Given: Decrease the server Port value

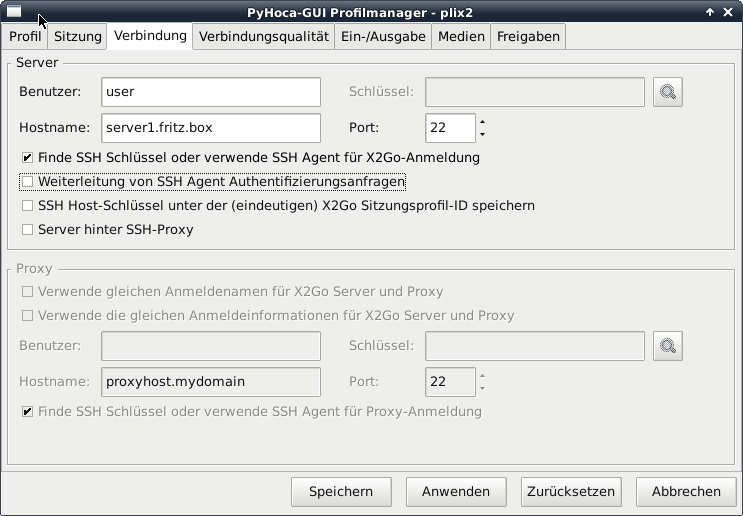Looking at the screenshot, I should point(482,134).
